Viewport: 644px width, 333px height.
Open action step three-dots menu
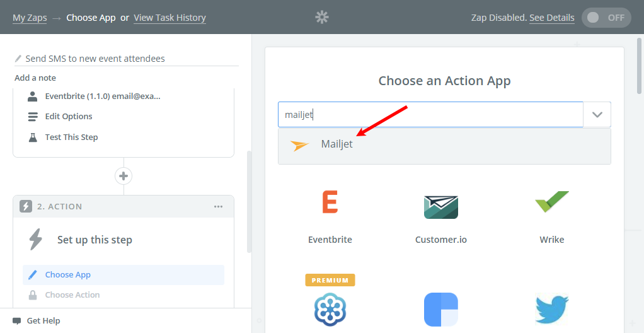[219, 206]
